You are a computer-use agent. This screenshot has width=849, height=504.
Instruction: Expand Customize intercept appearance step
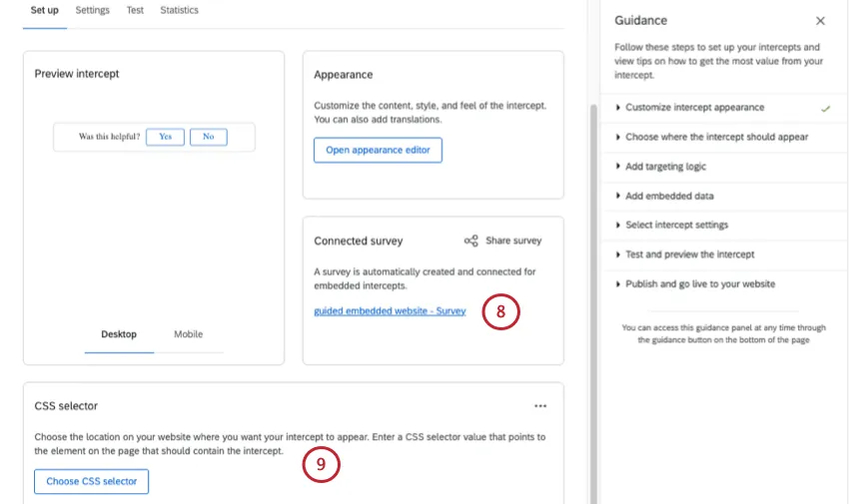tap(694, 108)
